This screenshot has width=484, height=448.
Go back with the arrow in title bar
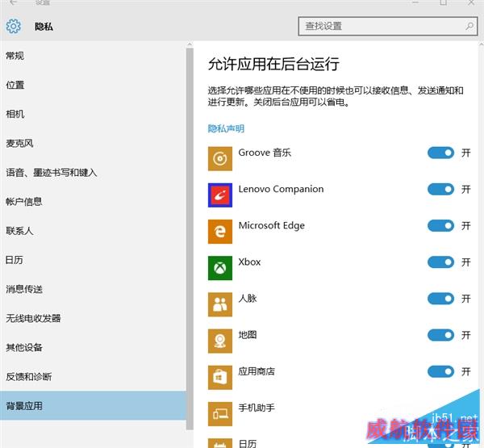click(13, 2)
